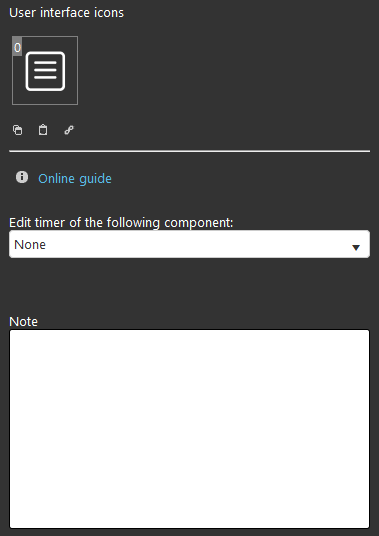Open the timer component dropdown showing None
The width and height of the screenshot is (379, 536).
189,244
